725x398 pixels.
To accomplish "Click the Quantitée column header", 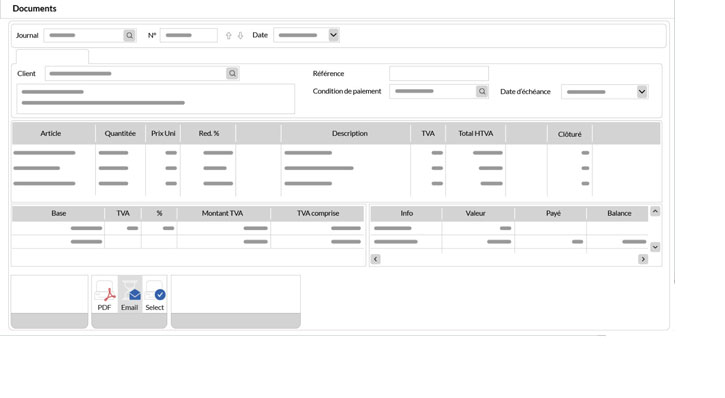I will (x=120, y=133).
